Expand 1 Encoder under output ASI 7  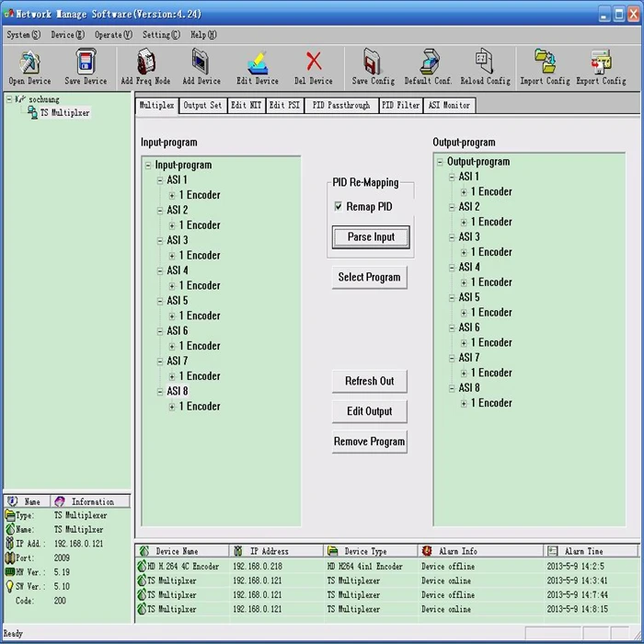tap(464, 374)
